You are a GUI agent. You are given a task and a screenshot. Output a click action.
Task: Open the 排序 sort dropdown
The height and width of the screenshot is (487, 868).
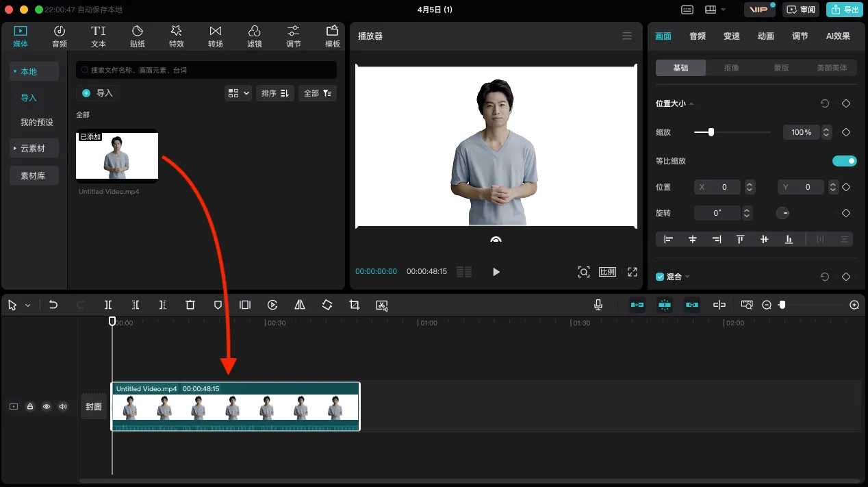click(x=276, y=92)
